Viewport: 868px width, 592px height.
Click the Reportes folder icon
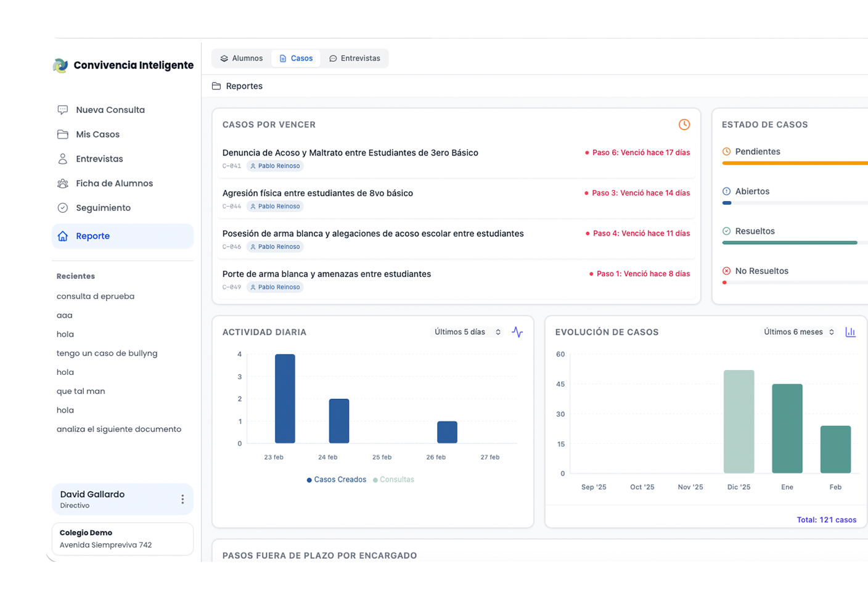click(x=216, y=86)
